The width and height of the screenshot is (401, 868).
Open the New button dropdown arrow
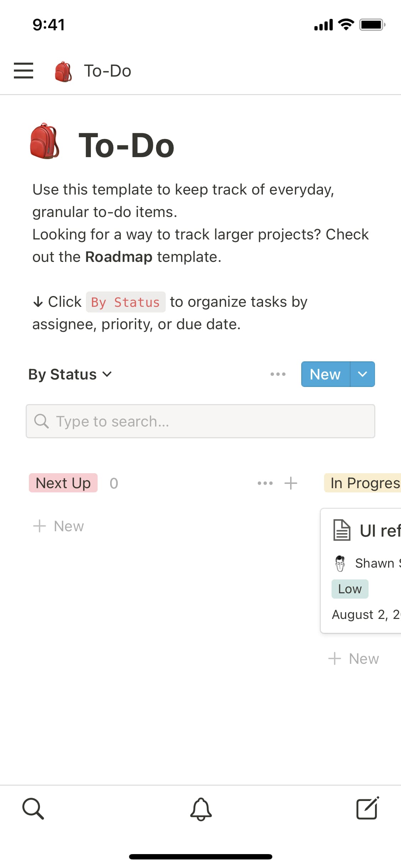click(363, 374)
